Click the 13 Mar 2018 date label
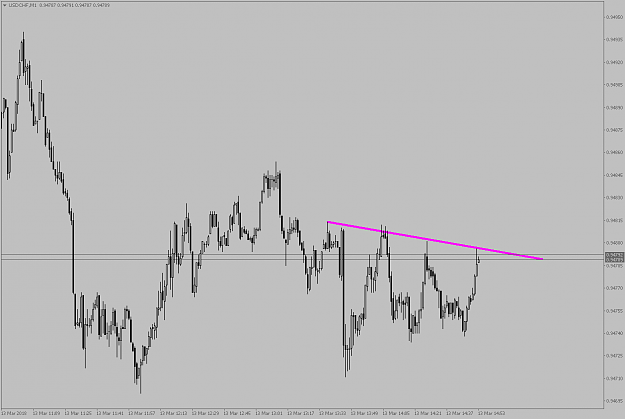 [14, 413]
